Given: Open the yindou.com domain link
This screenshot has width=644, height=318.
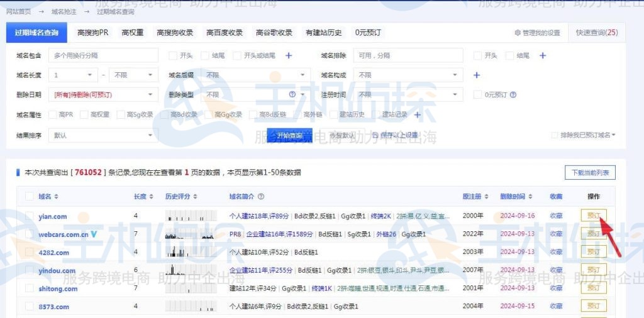Looking at the screenshot, I should point(57,270).
